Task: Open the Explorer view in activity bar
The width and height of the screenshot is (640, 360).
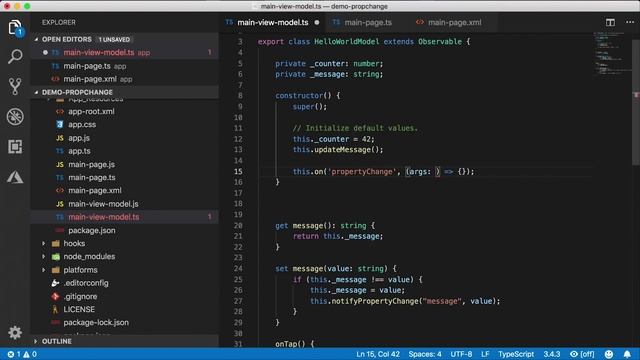Action: 15,28
